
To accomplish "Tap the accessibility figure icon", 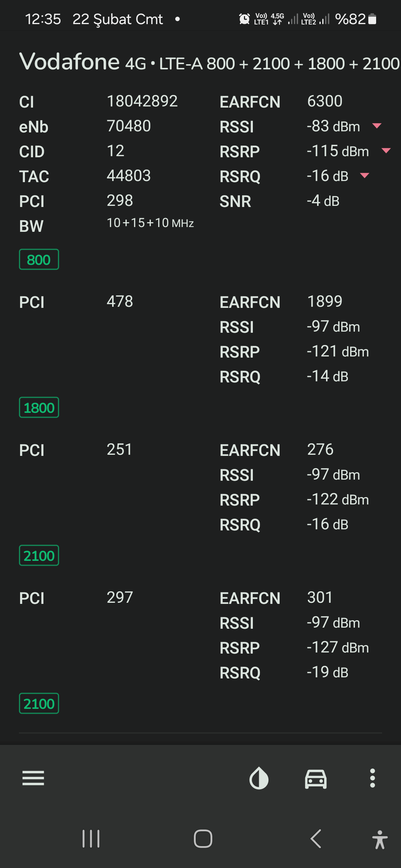I will 379,839.
